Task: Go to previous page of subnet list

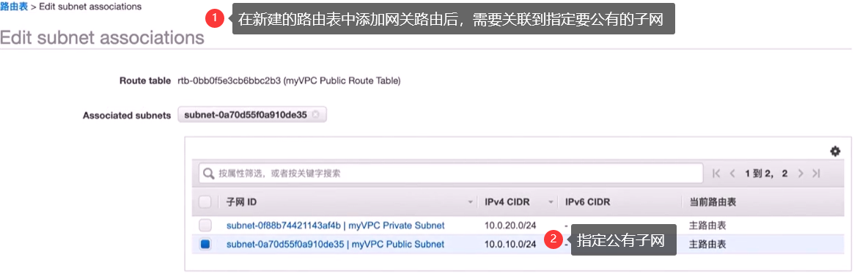Action: (732, 174)
